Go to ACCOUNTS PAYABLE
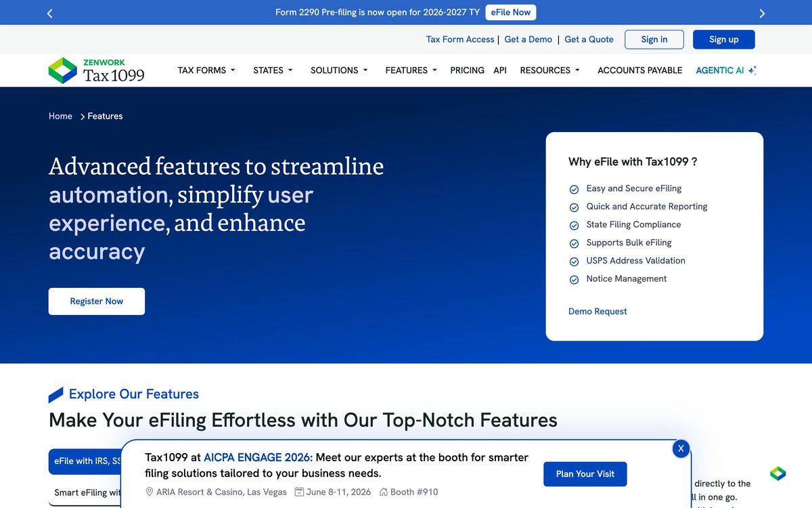 click(640, 70)
